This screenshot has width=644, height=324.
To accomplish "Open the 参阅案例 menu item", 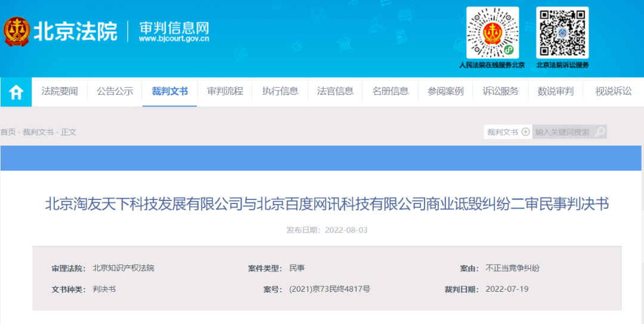I will pyautogui.click(x=445, y=91).
